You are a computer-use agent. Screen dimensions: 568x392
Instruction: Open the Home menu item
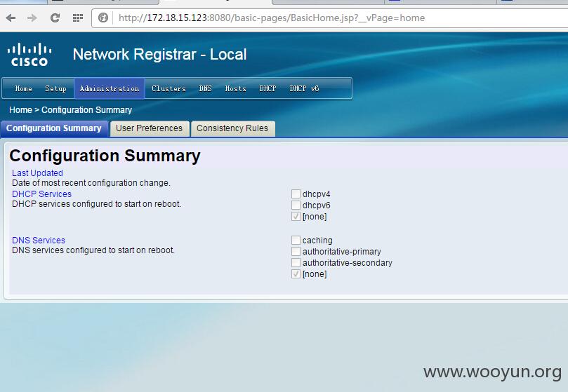[x=24, y=88]
